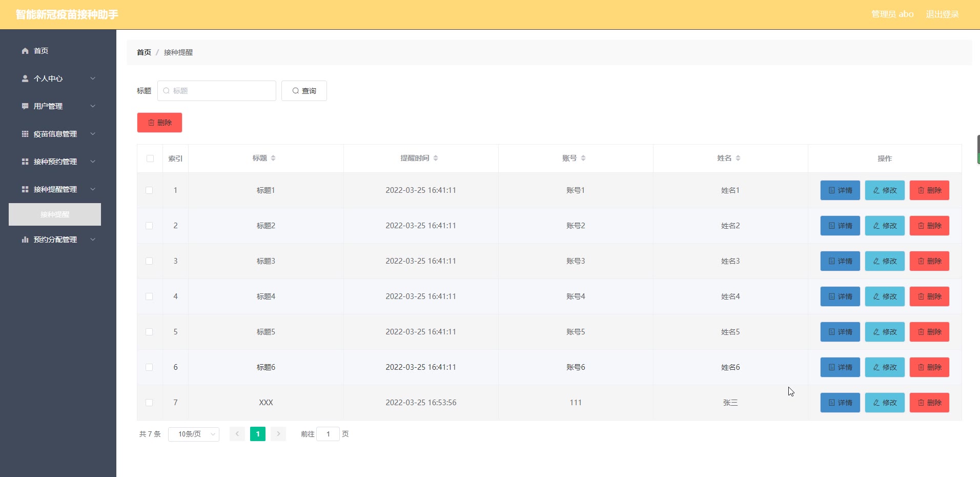The width and height of the screenshot is (980, 477).
Task: Sort 账号 column using its sort arrows
Action: tap(583, 158)
